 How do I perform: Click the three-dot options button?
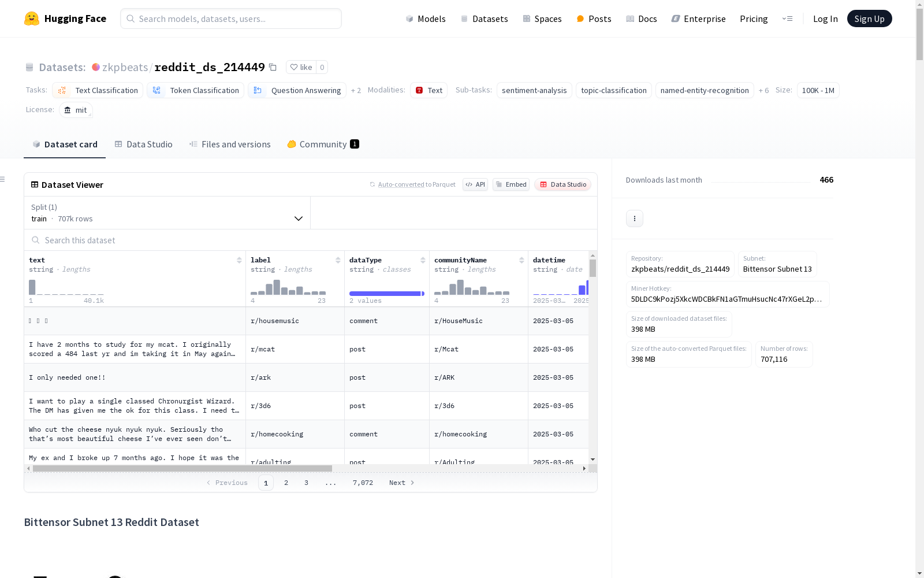(635, 218)
